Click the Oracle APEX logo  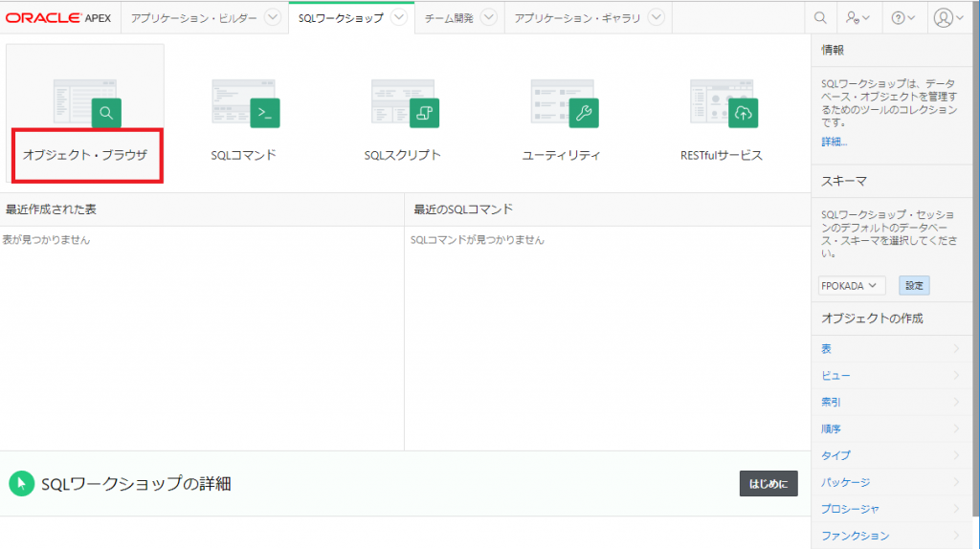[x=58, y=18]
